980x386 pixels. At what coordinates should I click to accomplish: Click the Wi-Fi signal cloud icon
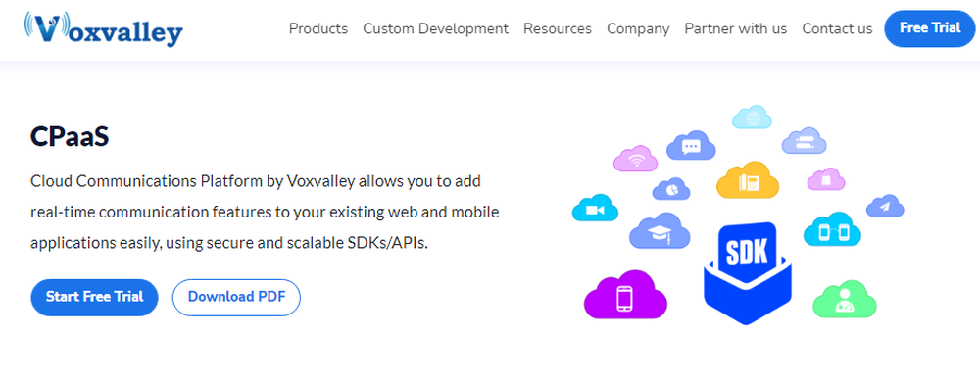tap(636, 160)
